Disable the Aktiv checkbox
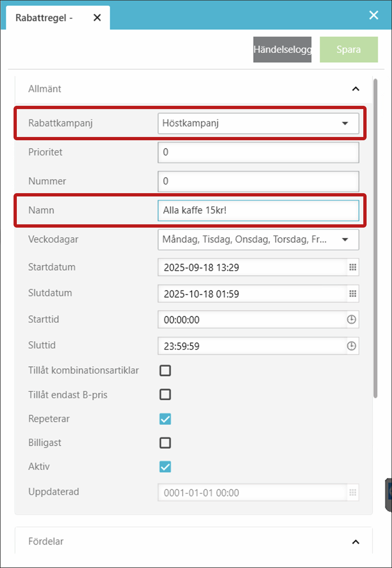Image resolution: width=392 pixels, height=568 pixels. 165,467
